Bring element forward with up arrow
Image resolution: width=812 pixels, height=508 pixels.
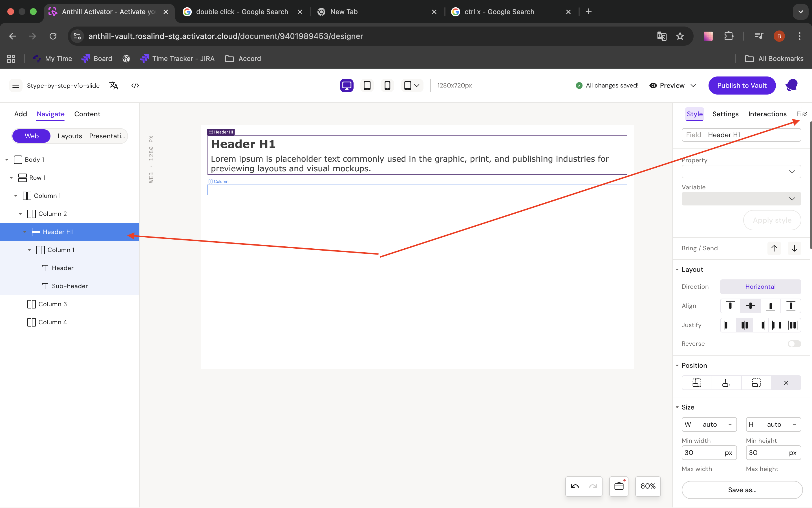click(774, 248)
